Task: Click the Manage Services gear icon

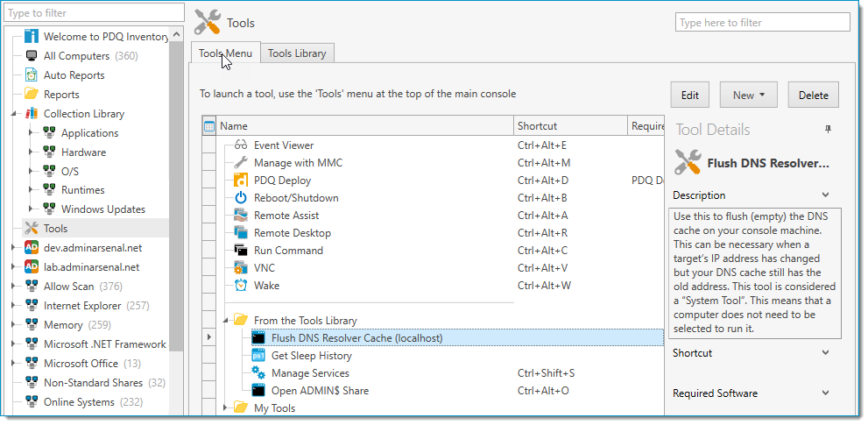Action: coord(258,373)
